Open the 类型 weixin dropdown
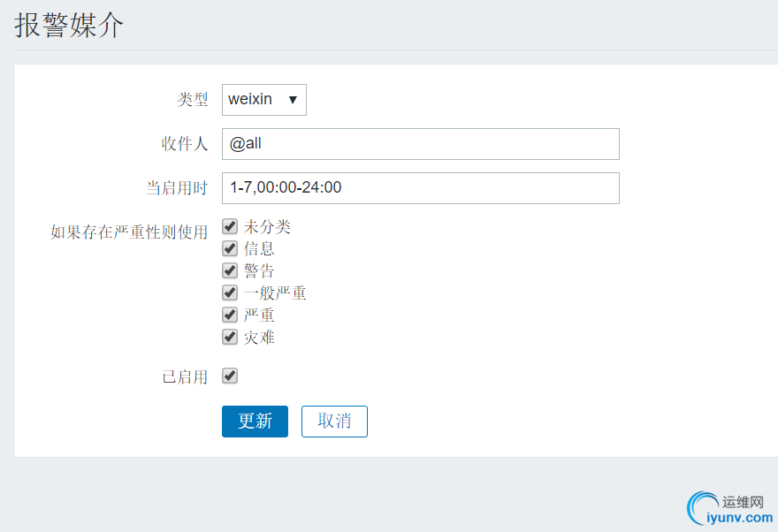The width and height of the screenshot is (778, 532). [x=263, y=100]
